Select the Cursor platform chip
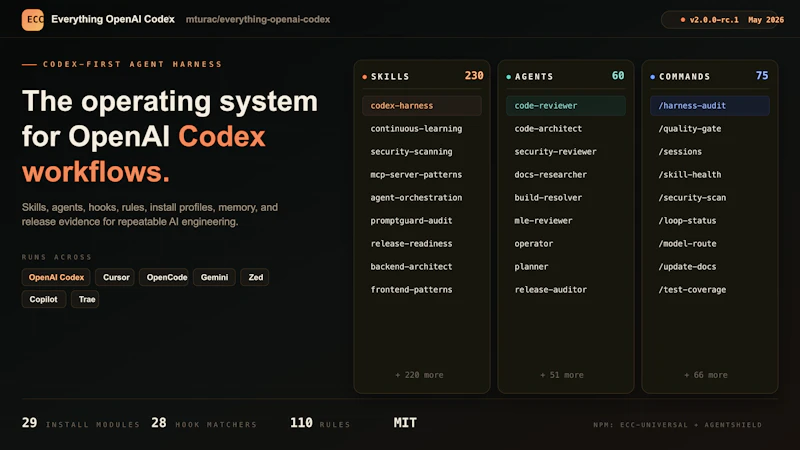 tap(115, 277)
